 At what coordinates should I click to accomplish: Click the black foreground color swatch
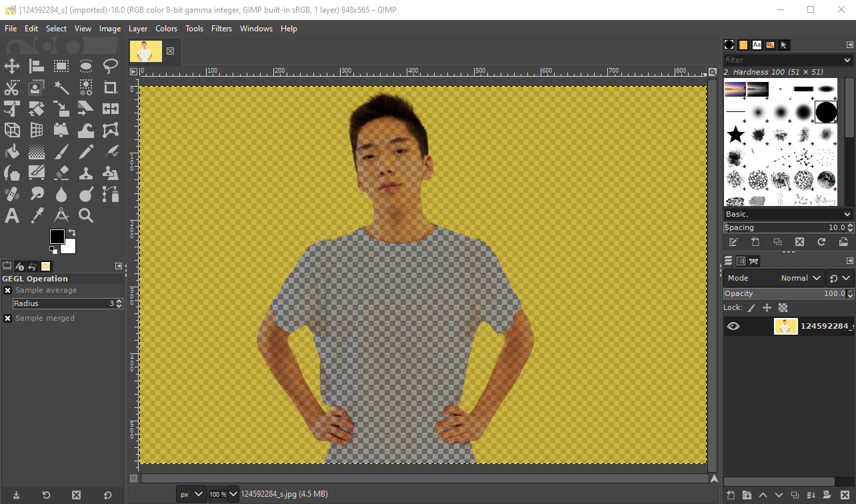coord(57,237)
